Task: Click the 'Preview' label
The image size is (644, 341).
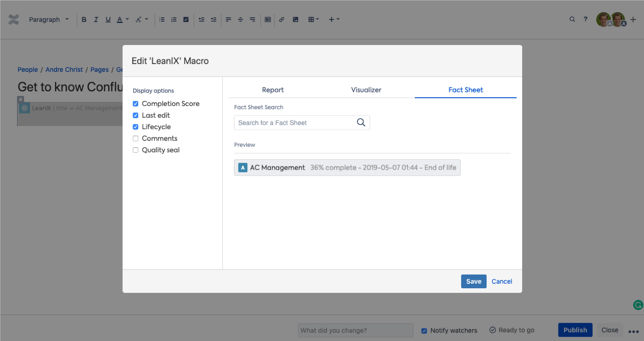Action: (245, 145)
